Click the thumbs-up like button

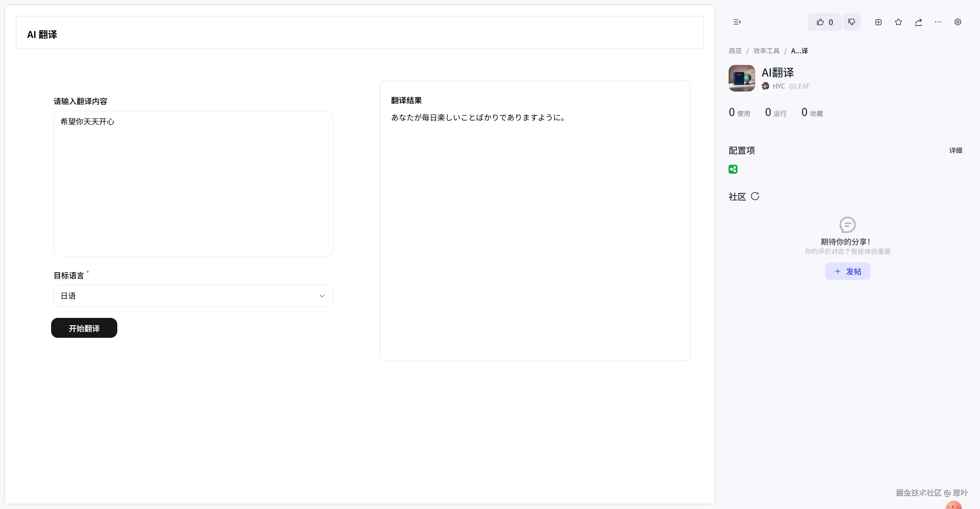click(x=824, y=22)
